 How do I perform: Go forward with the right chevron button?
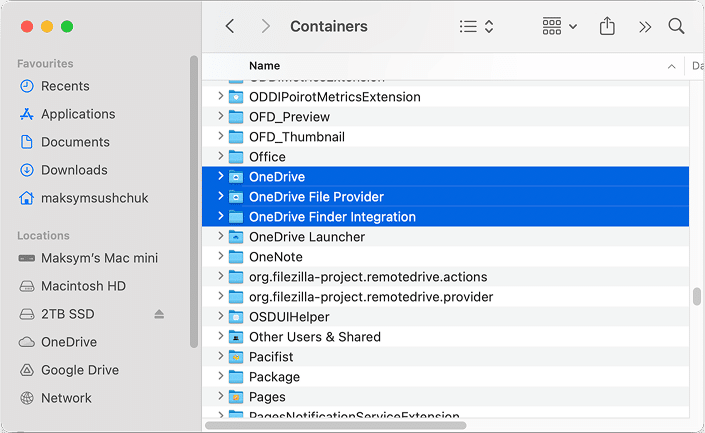(x=266, y=26)
